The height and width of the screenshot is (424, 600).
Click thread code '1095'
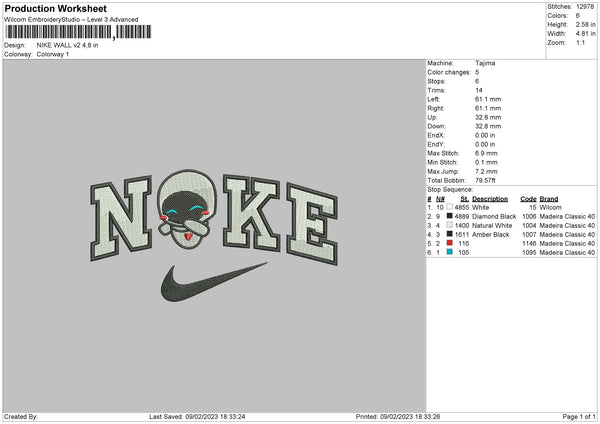coord(529,253)
